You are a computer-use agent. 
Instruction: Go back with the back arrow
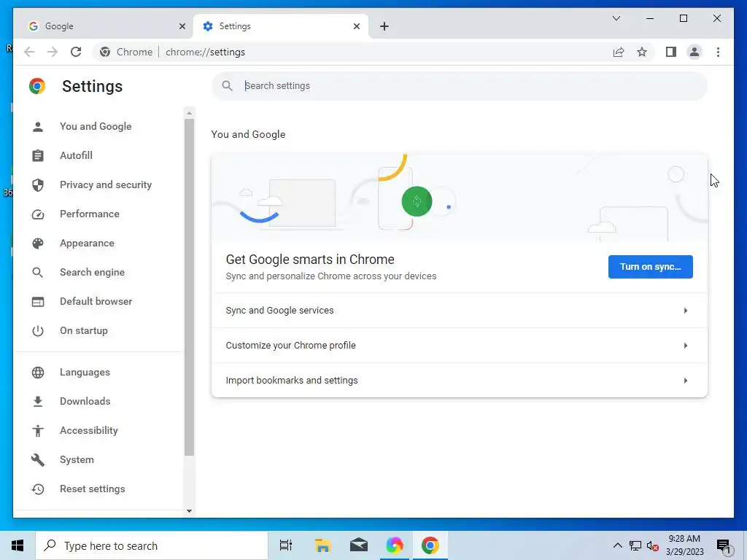click(x=29, y=52)
